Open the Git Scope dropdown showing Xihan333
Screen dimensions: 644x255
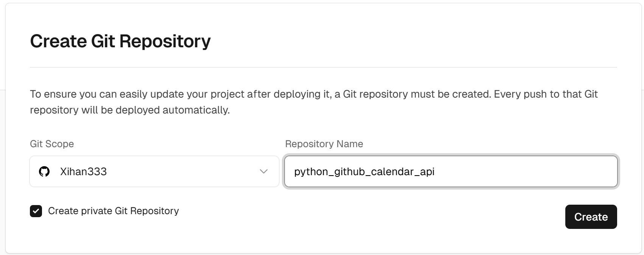[x=154, y=171]
